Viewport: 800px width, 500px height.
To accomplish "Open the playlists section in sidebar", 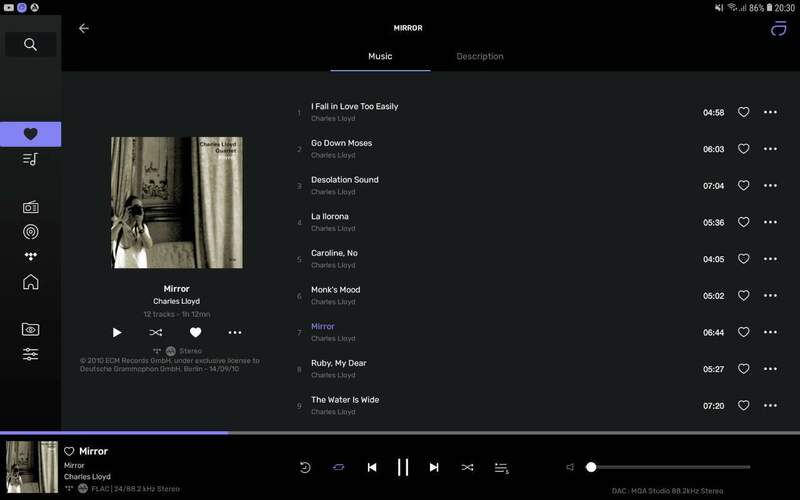I will (30, 159).
